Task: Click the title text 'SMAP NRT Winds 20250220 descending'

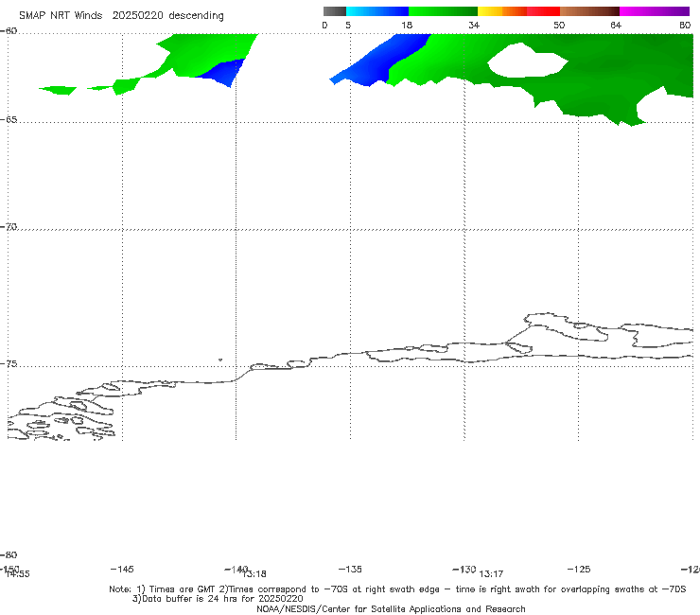Action: pos(121,15)
